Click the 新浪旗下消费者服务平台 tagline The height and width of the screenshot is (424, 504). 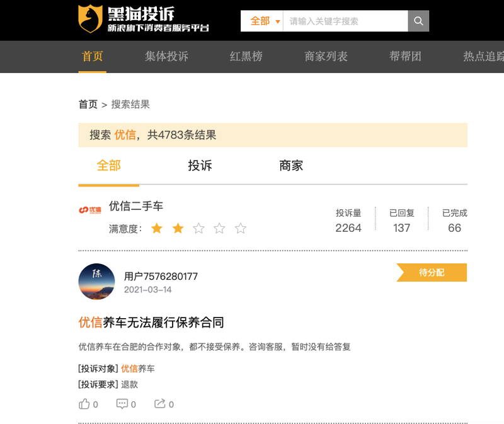coord(158,28)
